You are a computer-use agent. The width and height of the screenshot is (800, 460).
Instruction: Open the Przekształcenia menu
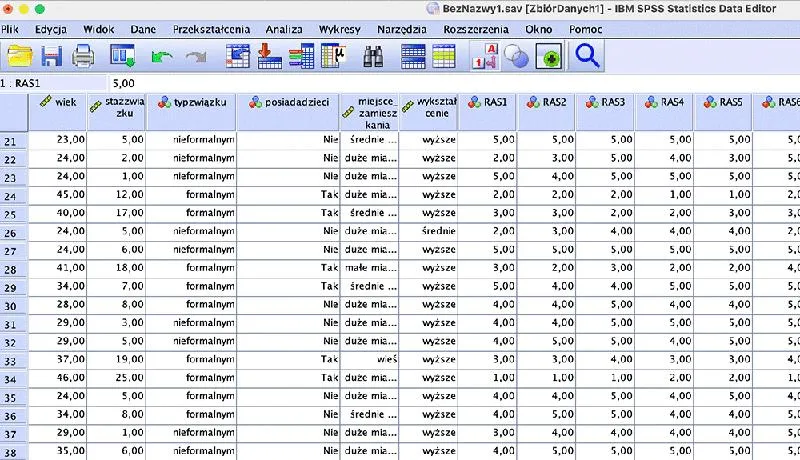click(211, 30)
